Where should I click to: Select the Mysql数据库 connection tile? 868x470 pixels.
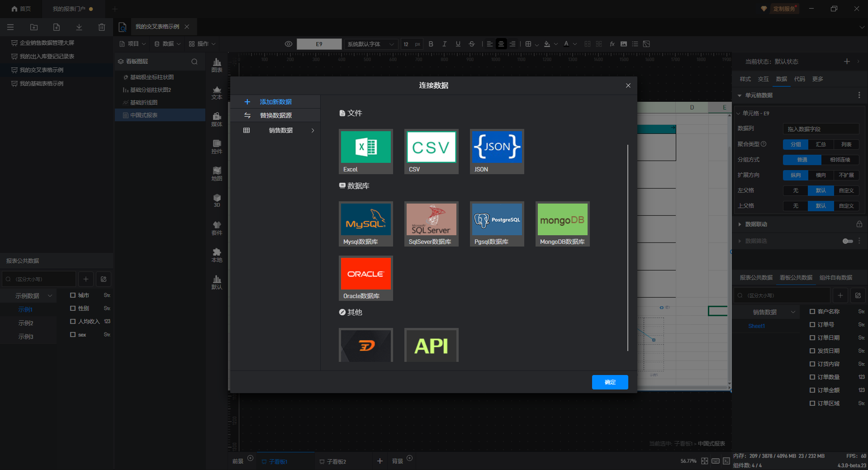tap(365, 224)
